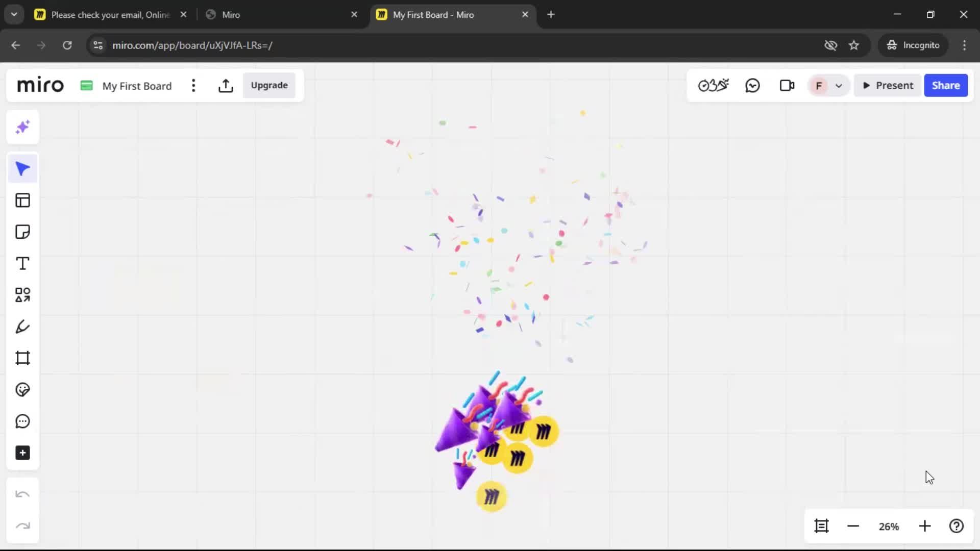Image resolution: width=980 pixels, height=551 pixels.
Task: Click the green board icon
Action: click(x=87, y=85)
